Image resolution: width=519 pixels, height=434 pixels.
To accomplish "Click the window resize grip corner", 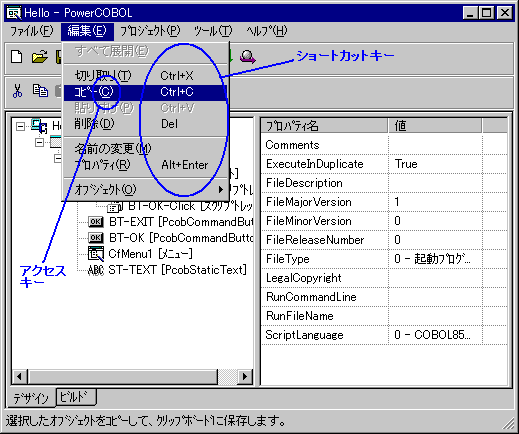I will click(x=508, y=423).
